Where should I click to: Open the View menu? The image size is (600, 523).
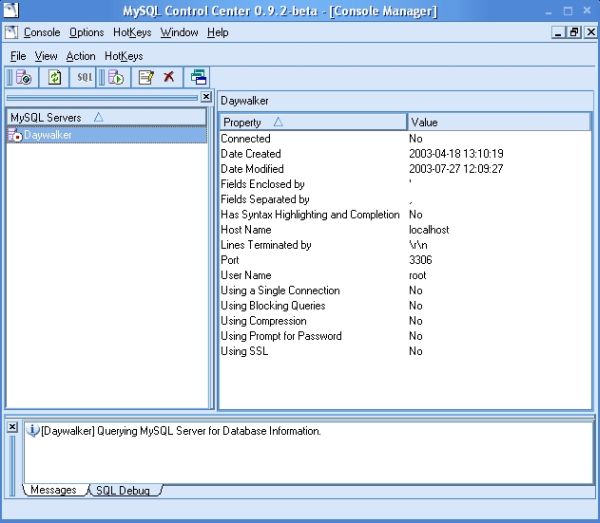[46, 56]
